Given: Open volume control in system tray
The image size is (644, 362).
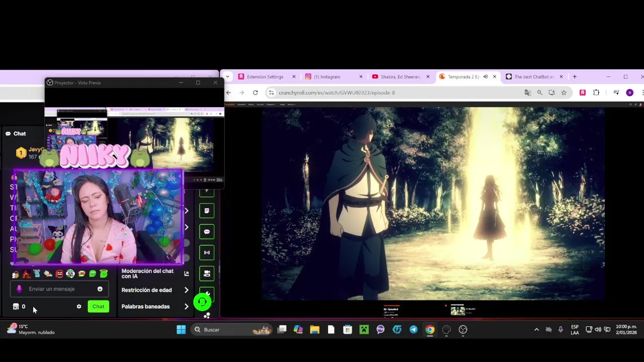Looking at the screenshot, I should coord(598,330).
